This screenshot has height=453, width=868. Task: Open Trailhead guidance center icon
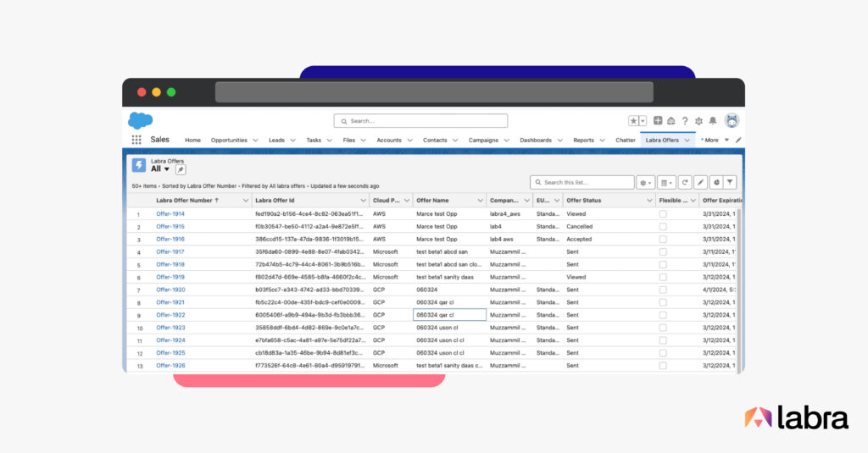point(671,120)
